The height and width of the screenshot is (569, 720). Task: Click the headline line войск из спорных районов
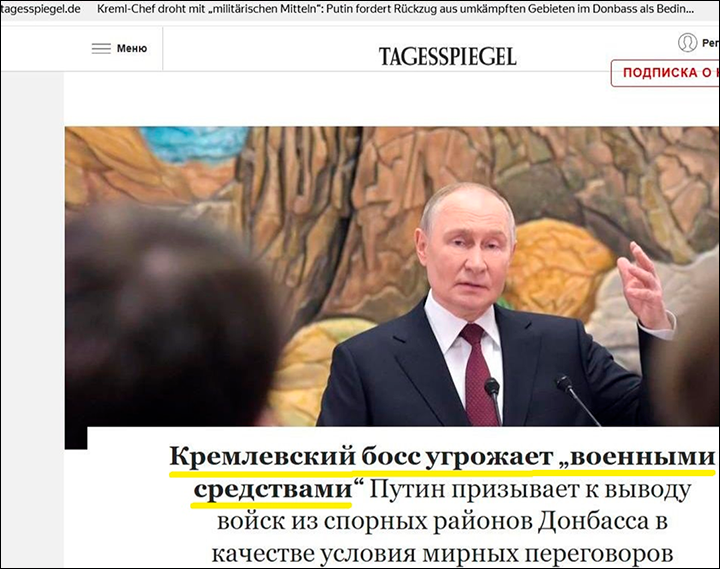[x=442, y=522]
